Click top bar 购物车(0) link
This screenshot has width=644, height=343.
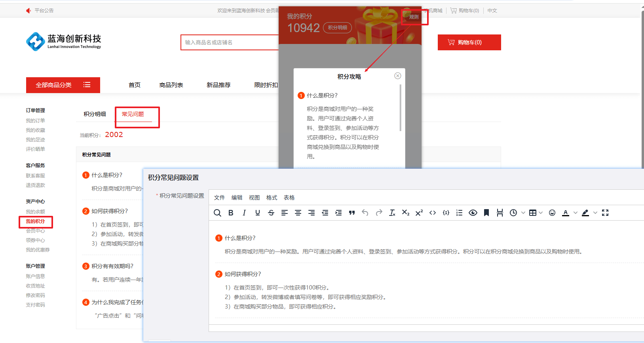click(465, 11)
